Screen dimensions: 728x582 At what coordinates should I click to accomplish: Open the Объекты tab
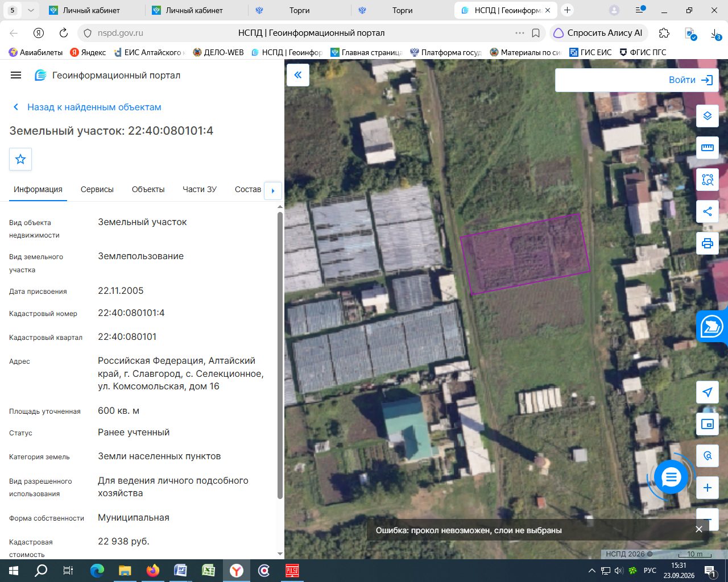(x=148, y=189)
